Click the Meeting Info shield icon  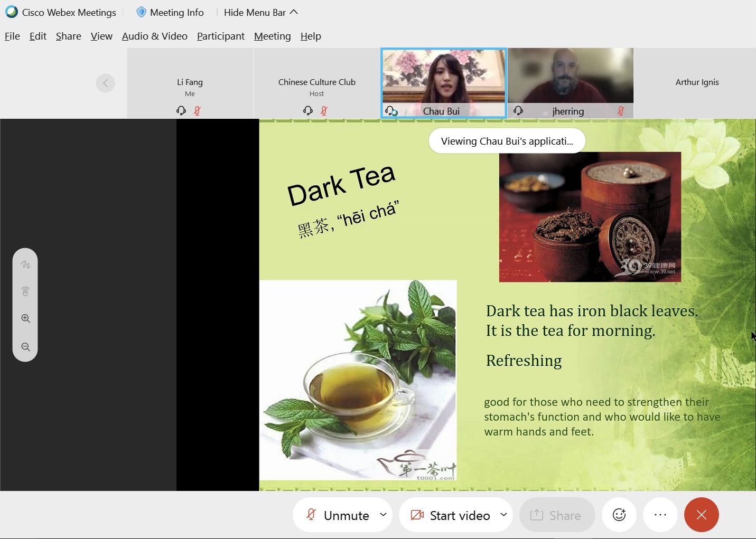click(141, 12)
